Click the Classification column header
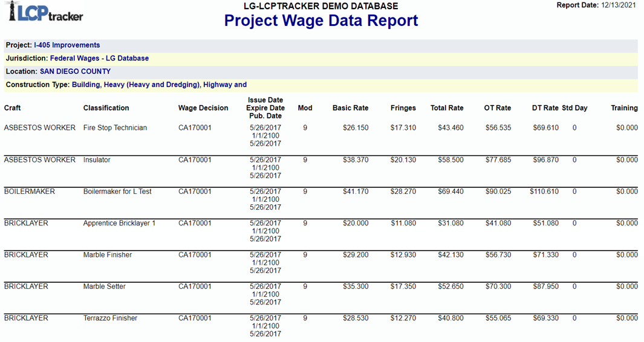 [x=106, y=108]
